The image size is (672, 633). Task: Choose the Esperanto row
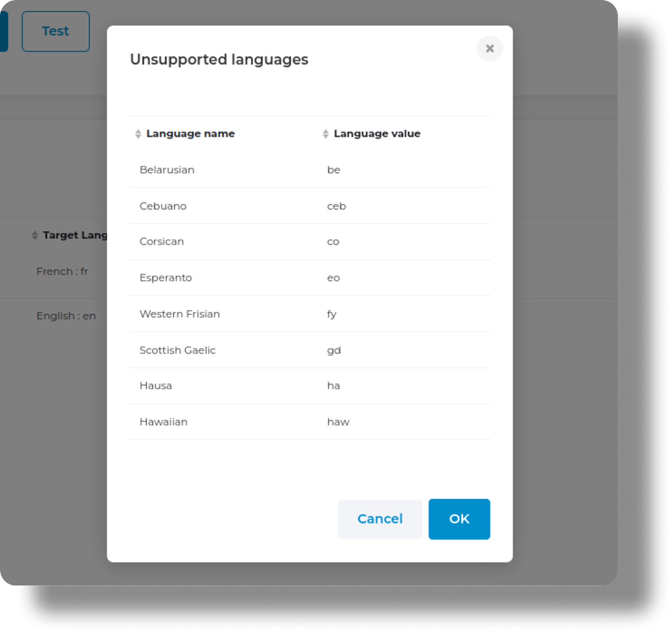coord(165,278)
